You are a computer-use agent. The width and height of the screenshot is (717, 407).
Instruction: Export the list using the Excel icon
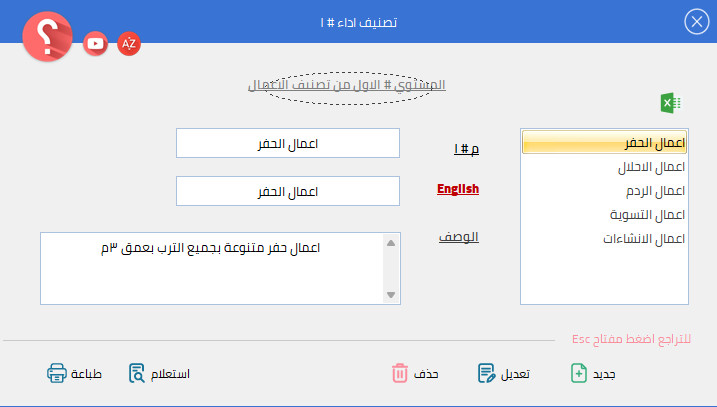pos(670,104)
